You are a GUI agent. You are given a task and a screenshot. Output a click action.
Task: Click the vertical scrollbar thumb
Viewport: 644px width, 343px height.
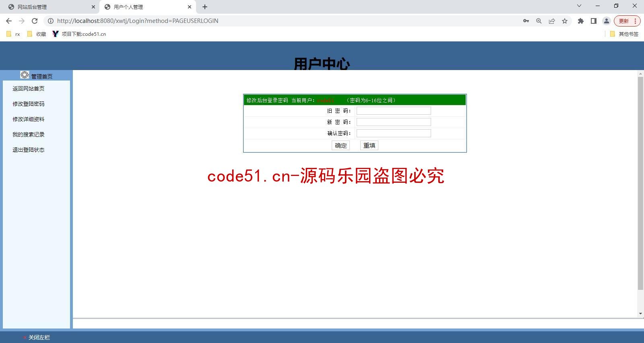click(x=640, y=183)
